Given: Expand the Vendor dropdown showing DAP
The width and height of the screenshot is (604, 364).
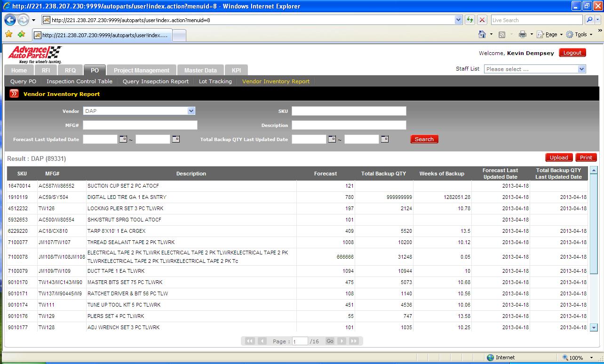Looking at the screenshot, I should [x=191, y=111].
